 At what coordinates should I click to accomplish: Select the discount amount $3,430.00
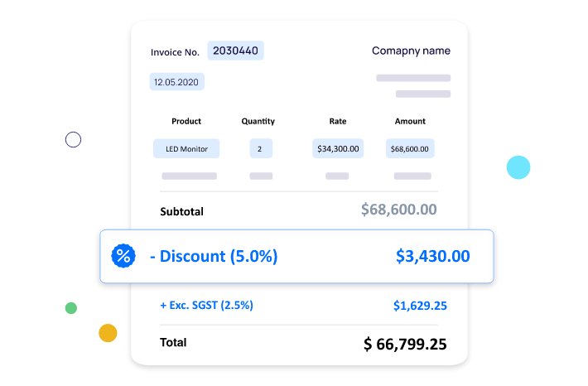(x=433, y=256)
